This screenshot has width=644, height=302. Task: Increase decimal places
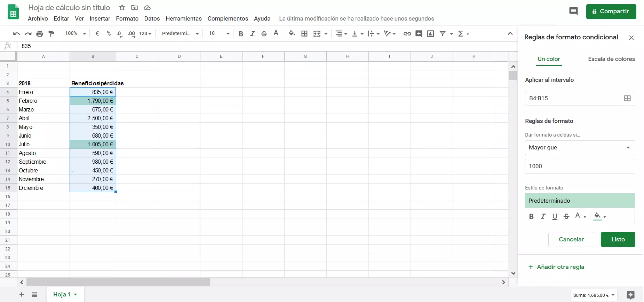[132, 34]
